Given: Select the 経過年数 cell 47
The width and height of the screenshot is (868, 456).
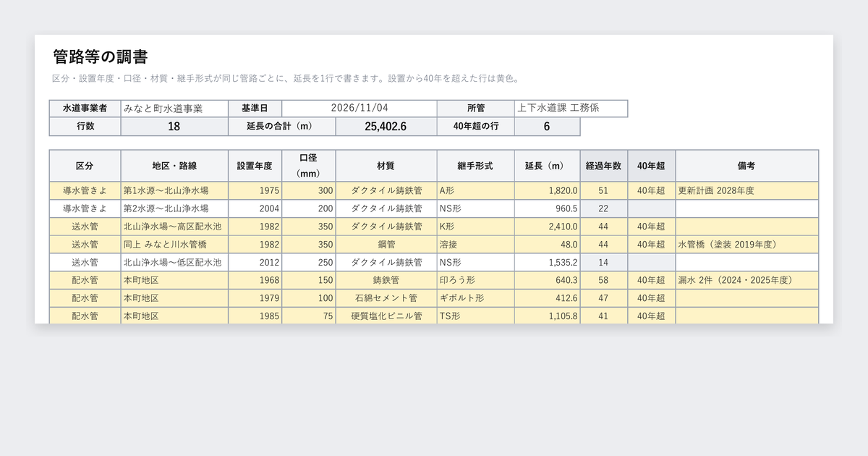Looking at the screenshot, I should [x=604, y=298].
